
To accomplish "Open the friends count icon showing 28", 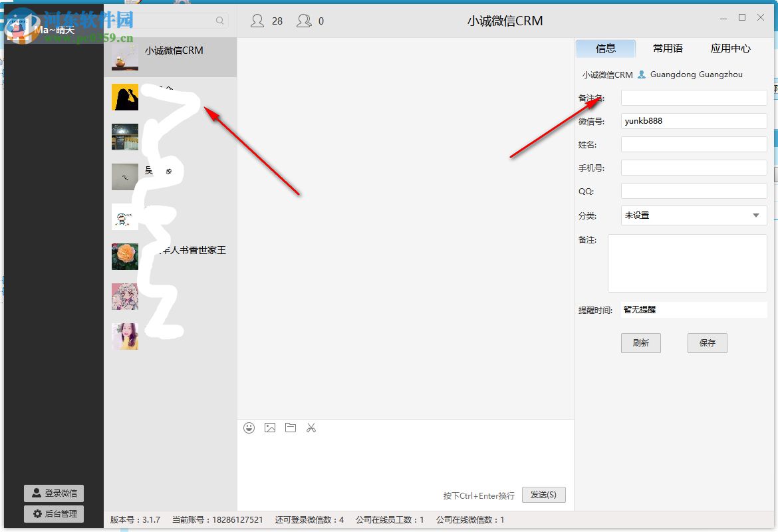I will coord(257,21).
